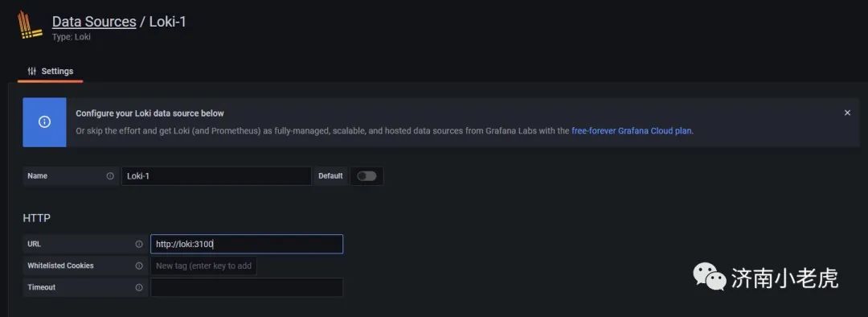Screen dimensions: 868x317
Task: Click the blue info icon in banner
Action: (44, 122)
